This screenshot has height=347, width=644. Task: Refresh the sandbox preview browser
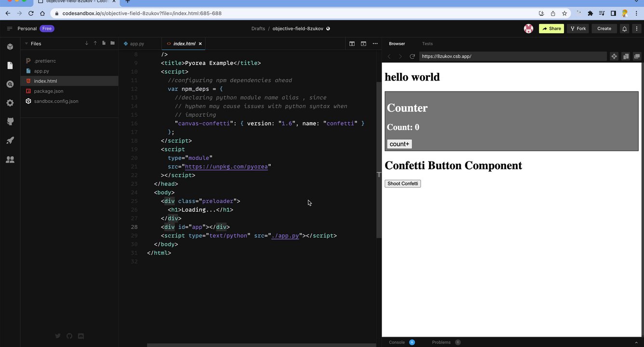pos(412,56)
